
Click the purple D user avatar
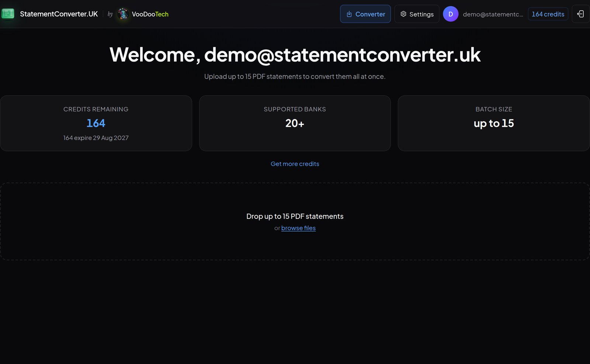[x=450, y=14]
